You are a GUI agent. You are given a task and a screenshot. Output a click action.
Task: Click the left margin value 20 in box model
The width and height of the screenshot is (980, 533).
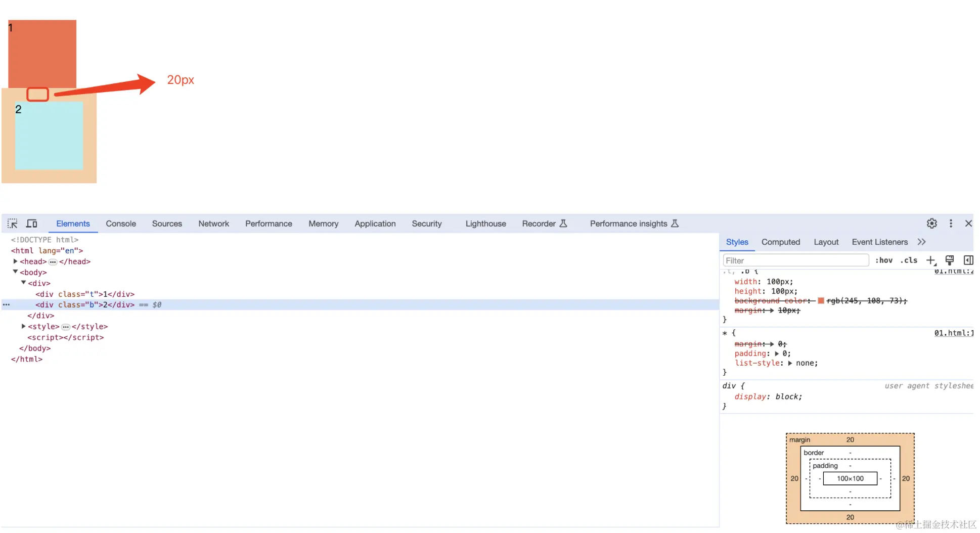coord(794,478)
